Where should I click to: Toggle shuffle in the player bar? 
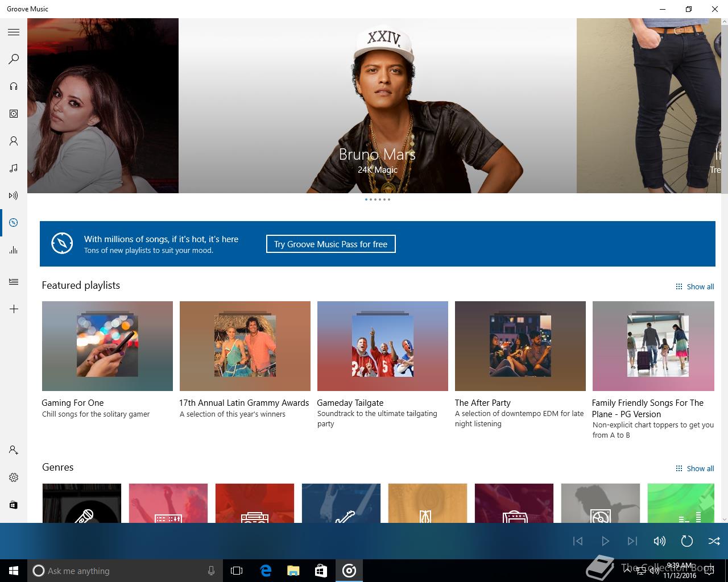pos(714,541)
